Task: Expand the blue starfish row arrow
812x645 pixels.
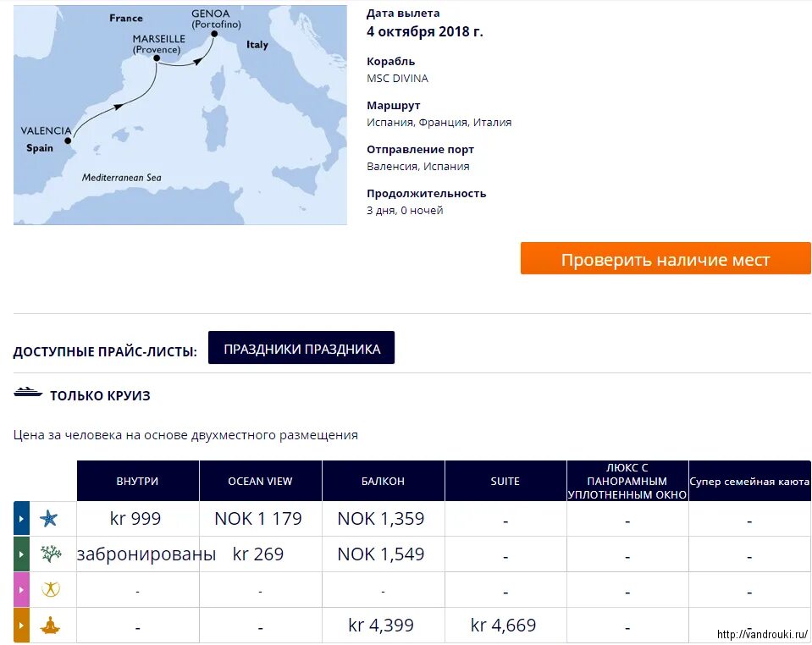Action: click(x=21, y=518)
